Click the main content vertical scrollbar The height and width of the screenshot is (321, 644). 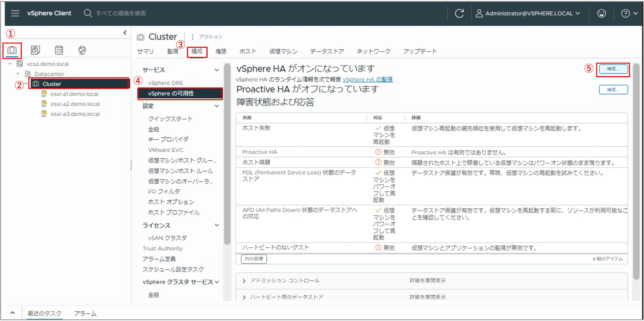(x=636, y=171)
